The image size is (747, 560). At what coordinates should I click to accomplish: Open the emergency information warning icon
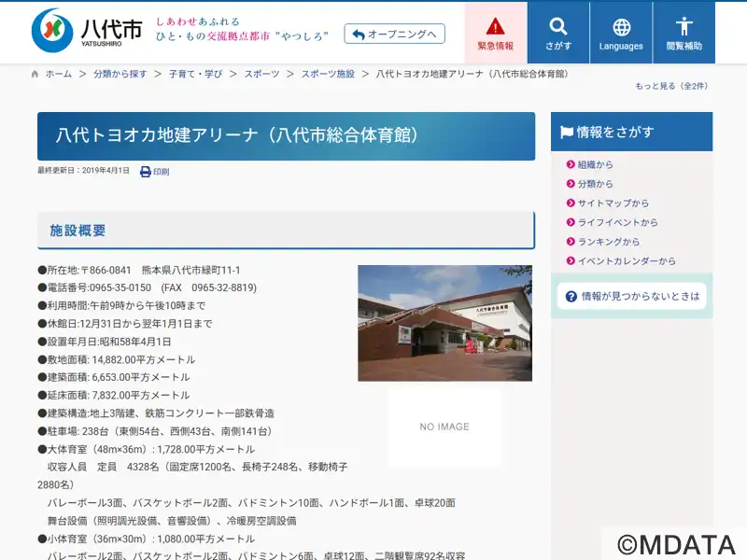(x=496, y=27)
